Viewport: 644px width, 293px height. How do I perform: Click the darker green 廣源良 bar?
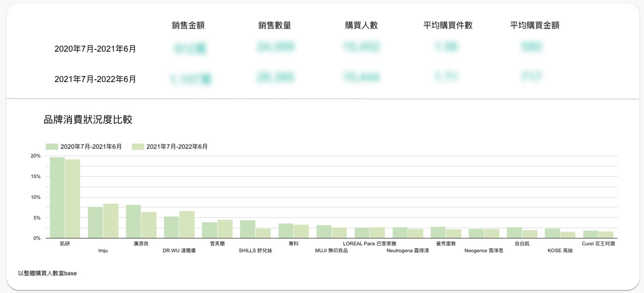pos(133,222)
